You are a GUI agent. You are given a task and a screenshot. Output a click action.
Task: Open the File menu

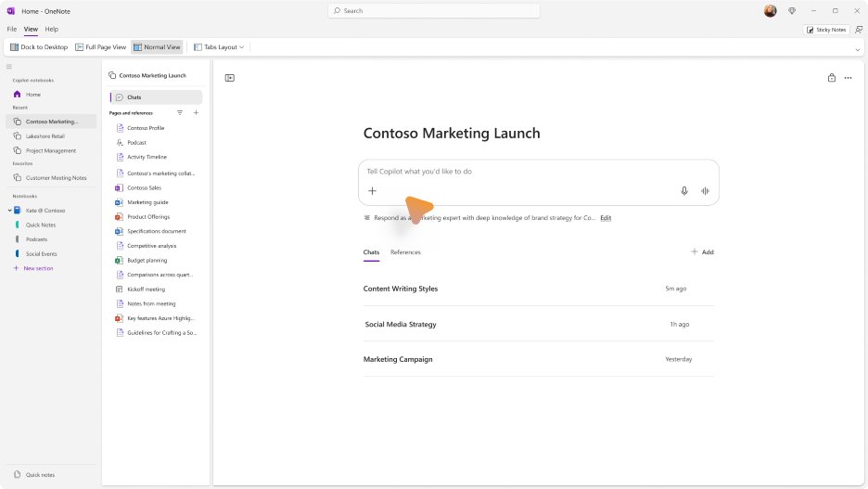[12, 29]
